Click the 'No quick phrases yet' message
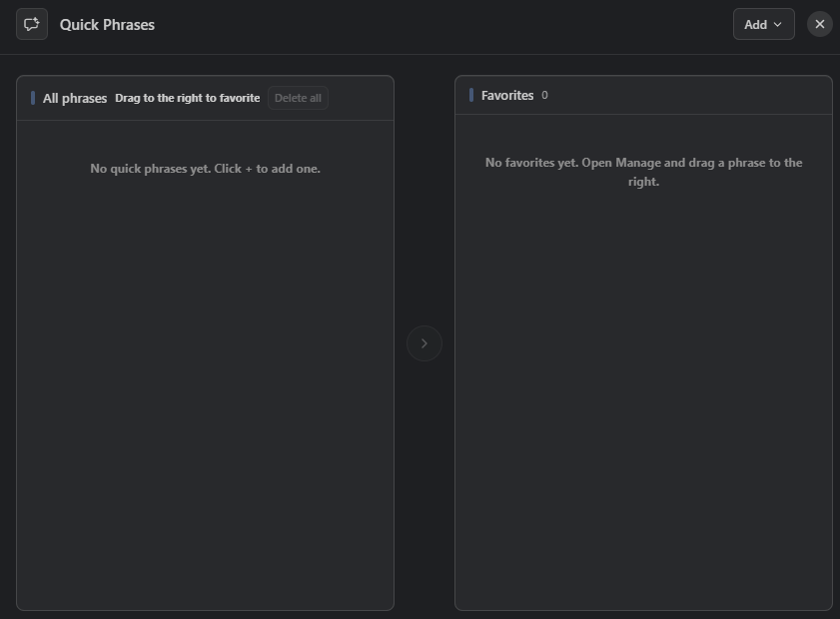Viewport: 840px width, 619px height. pos(205,169)
